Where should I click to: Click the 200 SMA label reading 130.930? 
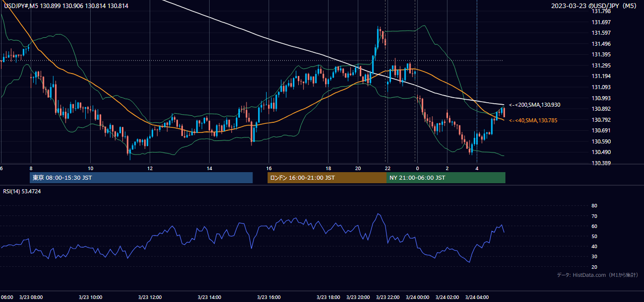(535, 105)
